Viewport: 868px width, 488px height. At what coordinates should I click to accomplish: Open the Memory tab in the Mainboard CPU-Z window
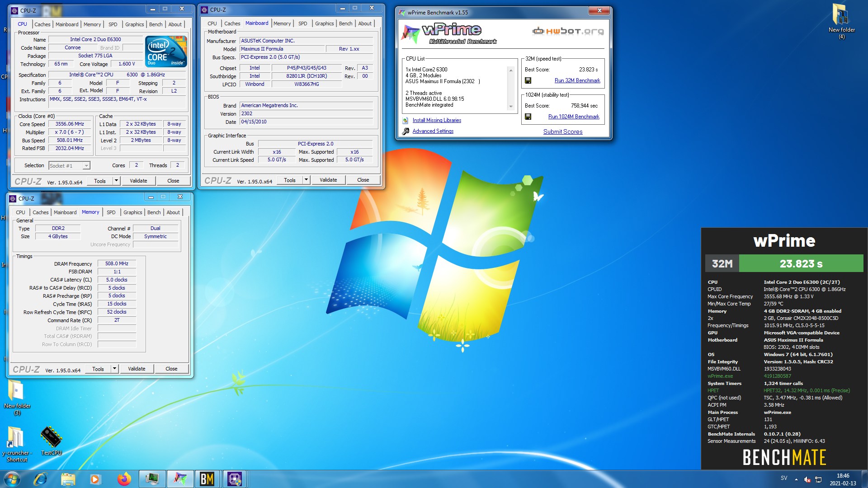(282, 23)
